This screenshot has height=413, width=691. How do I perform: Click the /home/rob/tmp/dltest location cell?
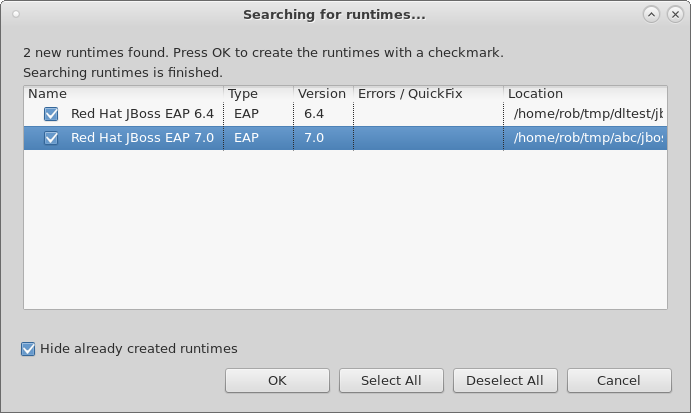point(587,114)
